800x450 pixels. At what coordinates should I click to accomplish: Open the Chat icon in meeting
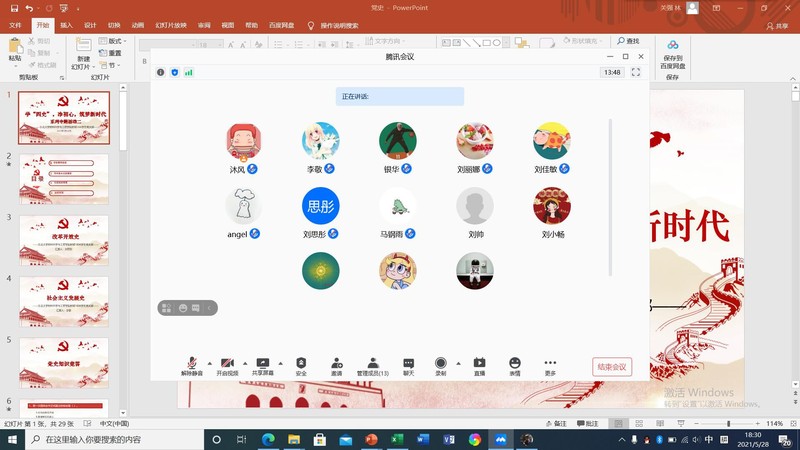point(408,364)
